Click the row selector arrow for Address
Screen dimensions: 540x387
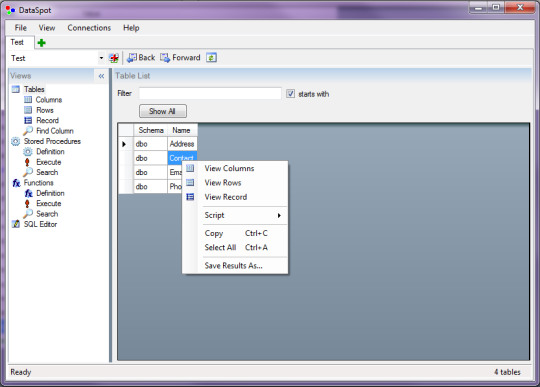tap(124, 144)
